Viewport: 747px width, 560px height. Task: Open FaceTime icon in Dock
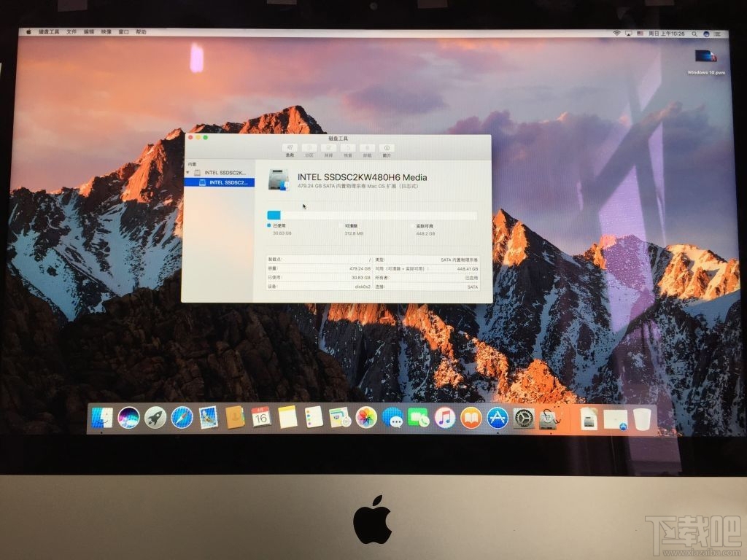tap(419, 418)
